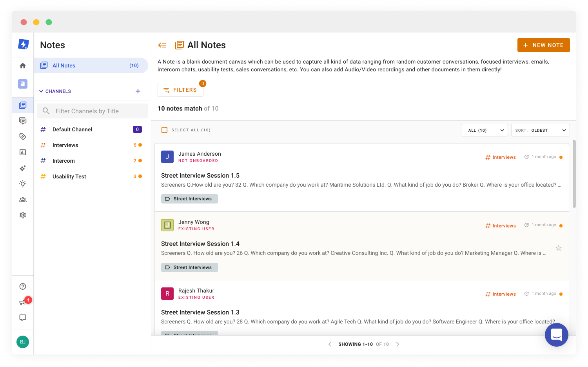The height and width of the screenshot is (367, 588).
Task: Open Street Interview Session 1.5 note title
Action: 200,176
